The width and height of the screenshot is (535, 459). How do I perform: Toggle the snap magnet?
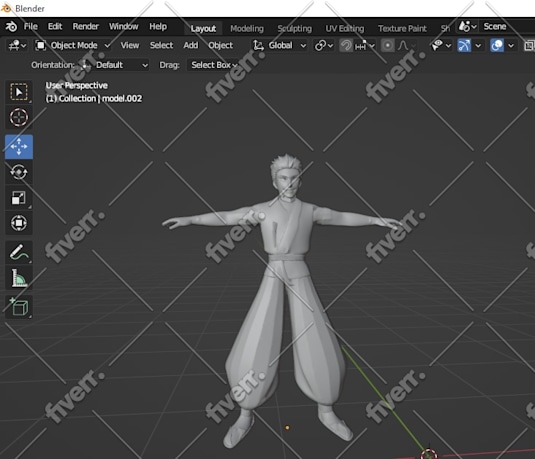pos(346,45)
